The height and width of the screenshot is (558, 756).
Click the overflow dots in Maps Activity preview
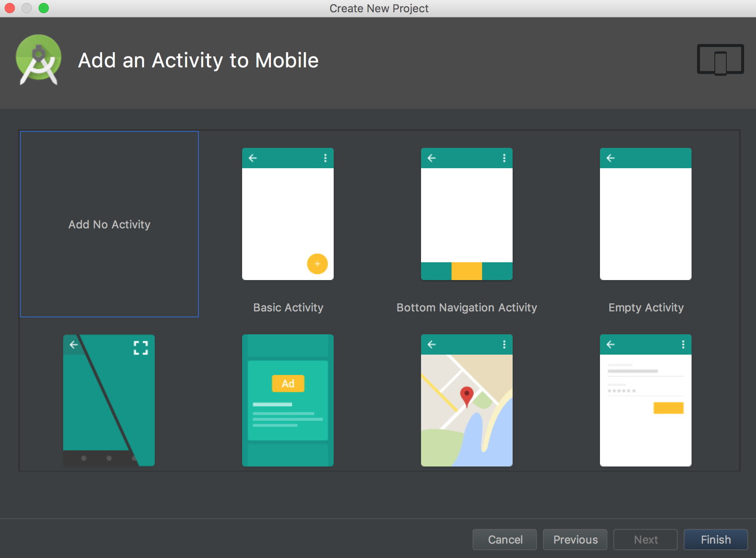504,344
